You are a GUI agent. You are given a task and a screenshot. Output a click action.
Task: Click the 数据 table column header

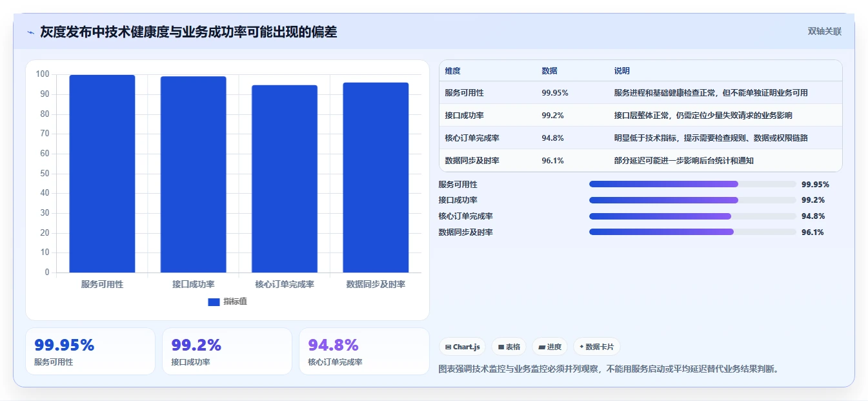(549, 71)
